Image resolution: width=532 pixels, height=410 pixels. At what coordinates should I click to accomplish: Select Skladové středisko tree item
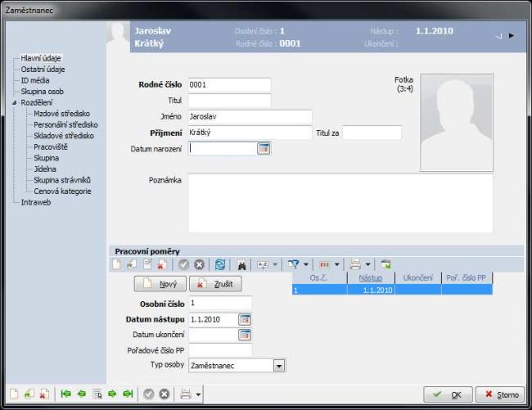(x=64, y=136)
